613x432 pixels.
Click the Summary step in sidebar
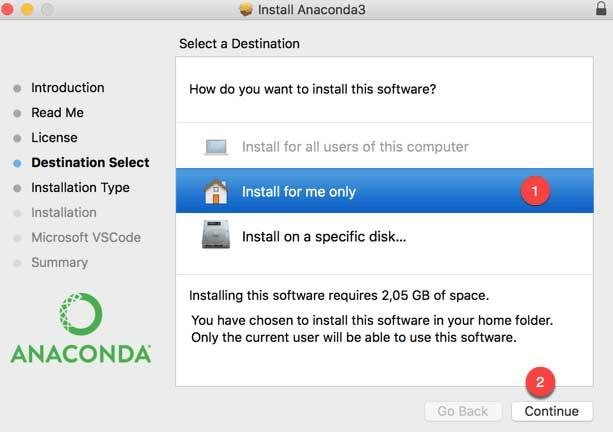(x=59, y=263)
